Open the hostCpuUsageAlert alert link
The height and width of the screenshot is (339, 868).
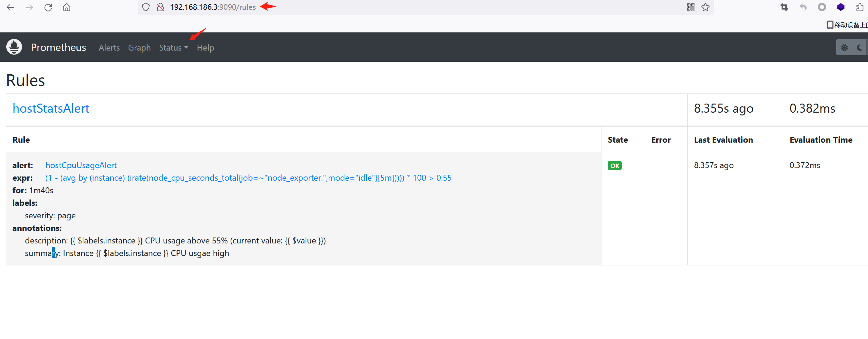click(x=81, y=165)
